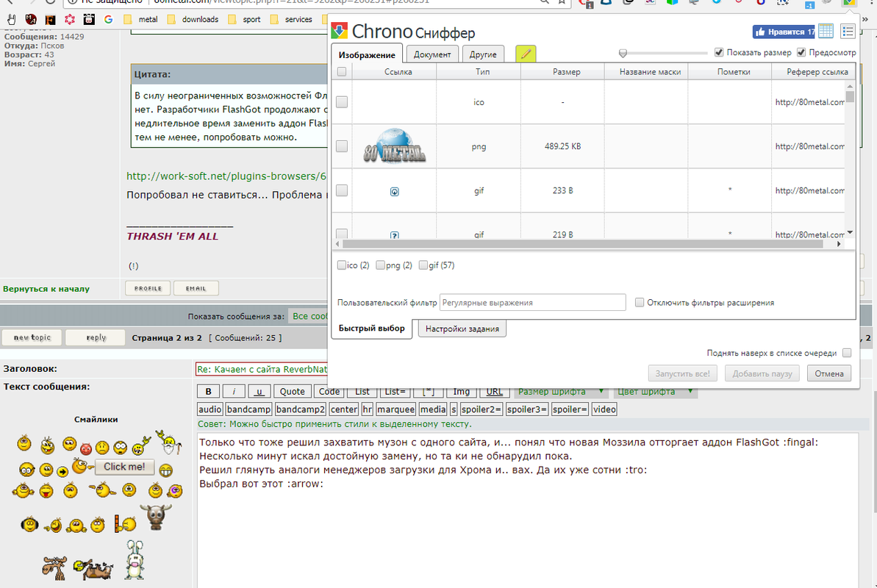
Task: Insert the tongue-out smiley
Action: click(x=46, y=491)
